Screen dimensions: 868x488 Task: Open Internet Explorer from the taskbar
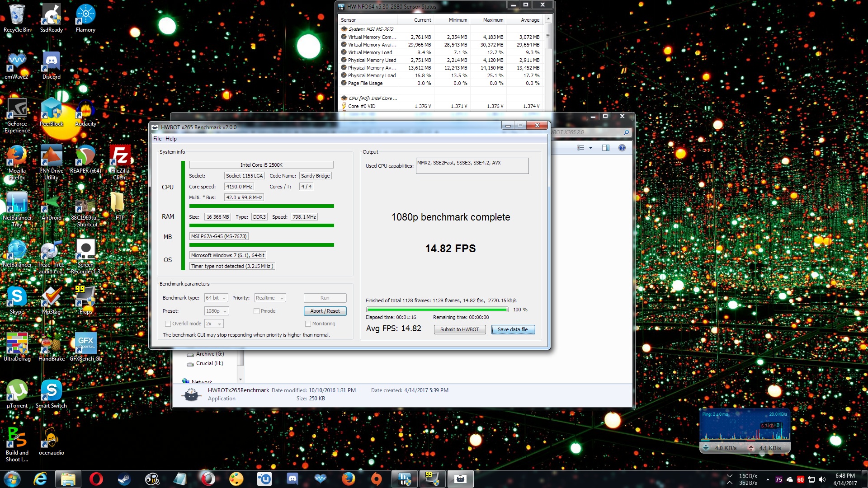[x=40, y=479]
